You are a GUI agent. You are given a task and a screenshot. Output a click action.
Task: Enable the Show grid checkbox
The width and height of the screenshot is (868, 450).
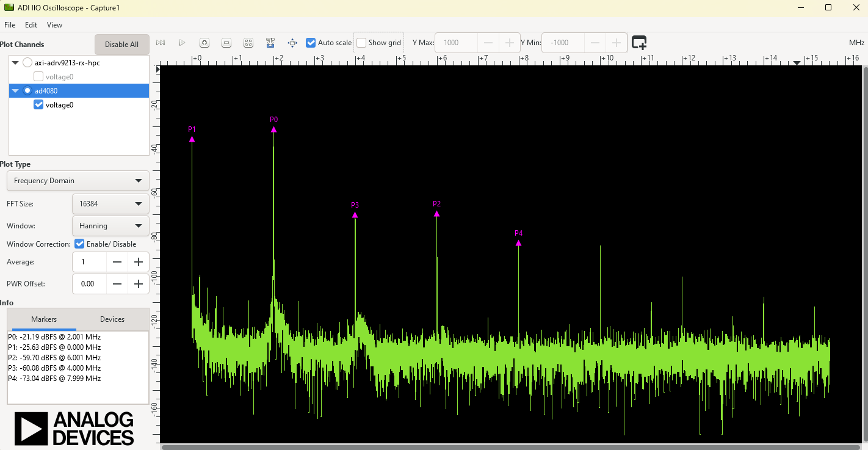[361, 43]
